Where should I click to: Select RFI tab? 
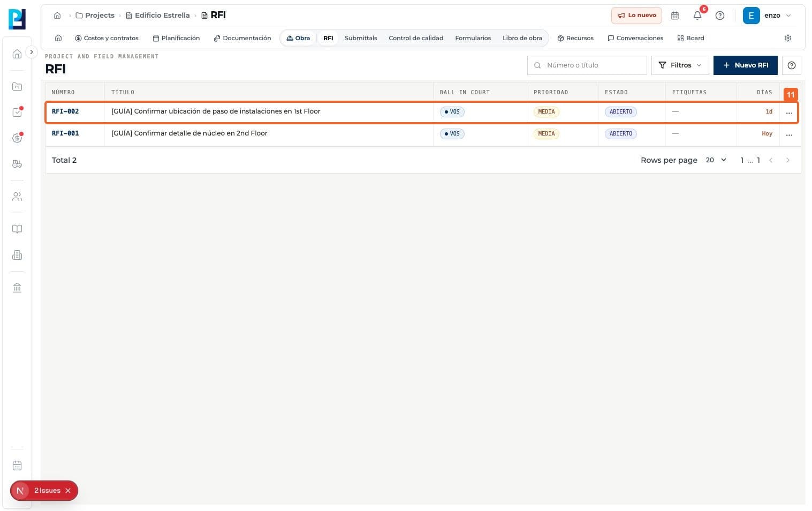click(328, 38)
